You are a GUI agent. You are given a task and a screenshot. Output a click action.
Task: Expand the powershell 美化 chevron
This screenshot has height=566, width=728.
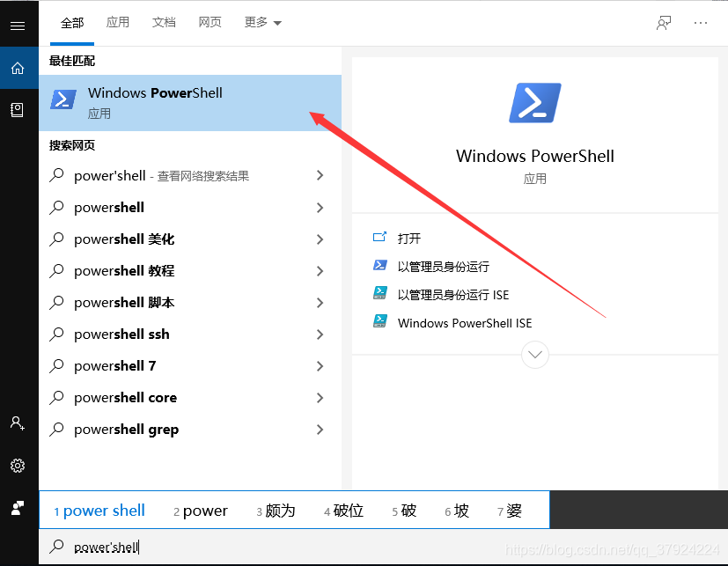tap(320, 239)
